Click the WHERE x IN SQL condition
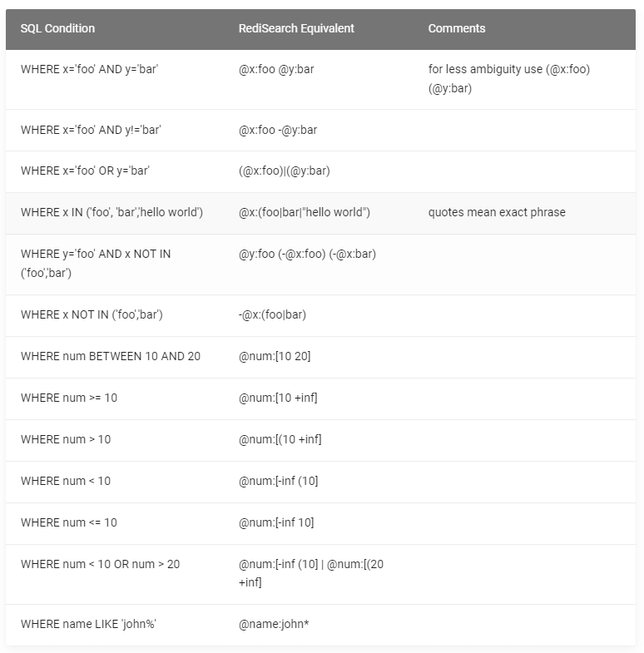 111,212
